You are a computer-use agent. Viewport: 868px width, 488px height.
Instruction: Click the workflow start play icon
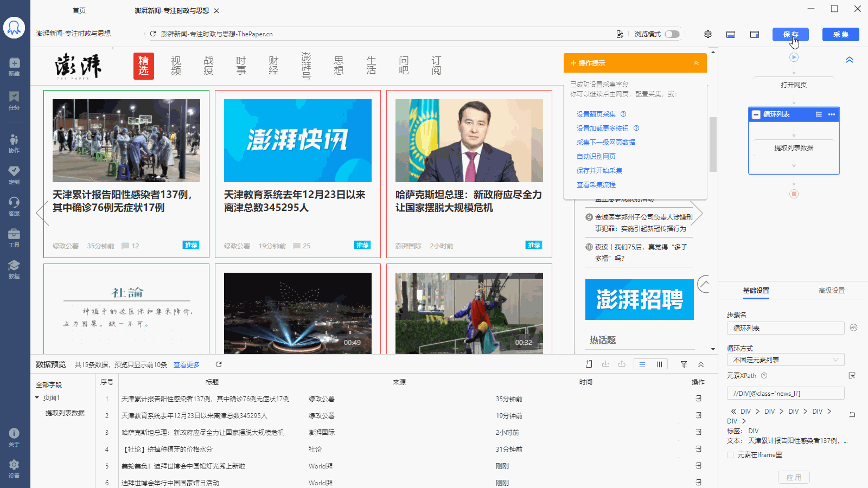pyautogui.click(x=794, y=57)
